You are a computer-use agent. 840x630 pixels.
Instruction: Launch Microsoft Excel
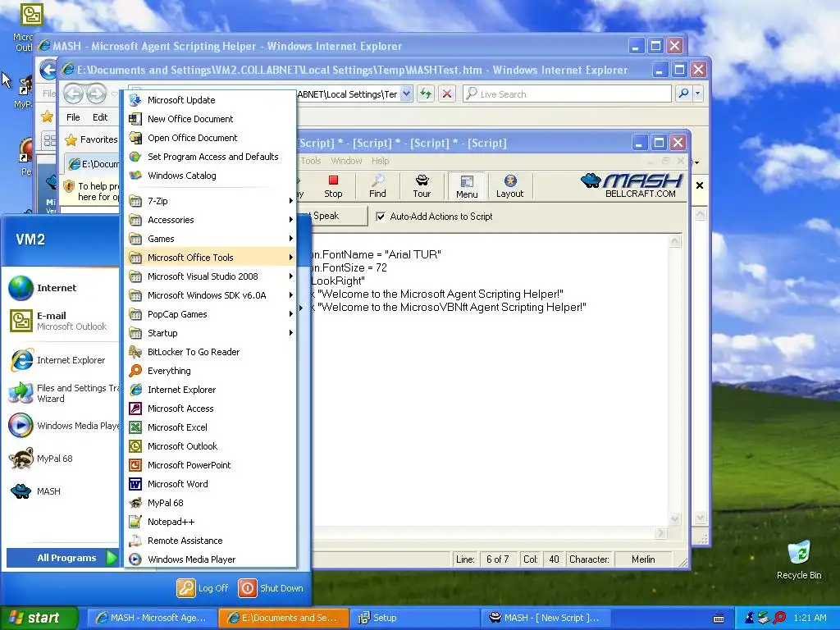coord(211,427)
